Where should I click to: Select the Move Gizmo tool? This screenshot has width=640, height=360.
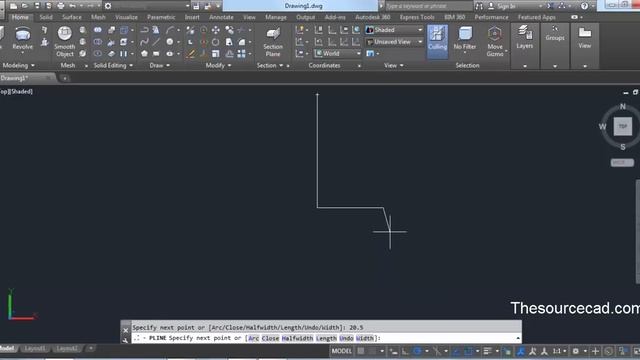pyautogui.click(x=495, y=41)
